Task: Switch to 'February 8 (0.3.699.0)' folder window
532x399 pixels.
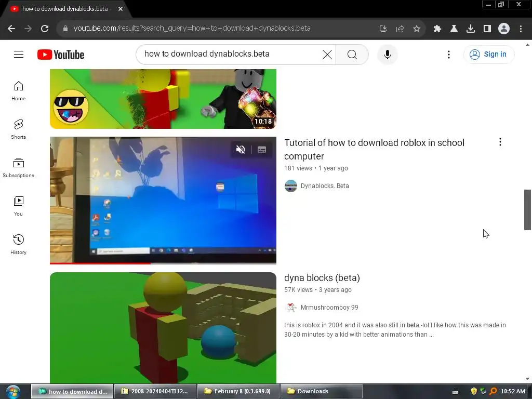Action: [x=238, y=391]
